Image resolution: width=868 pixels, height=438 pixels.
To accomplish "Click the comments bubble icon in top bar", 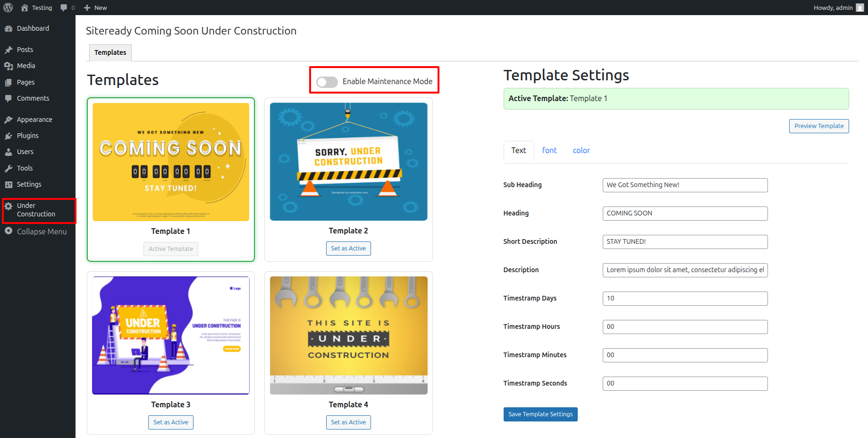I will click(64, 8).
